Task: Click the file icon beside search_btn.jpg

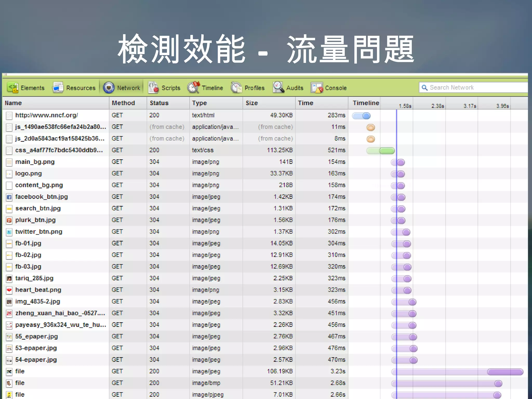Action: click(x=9, y=209)
